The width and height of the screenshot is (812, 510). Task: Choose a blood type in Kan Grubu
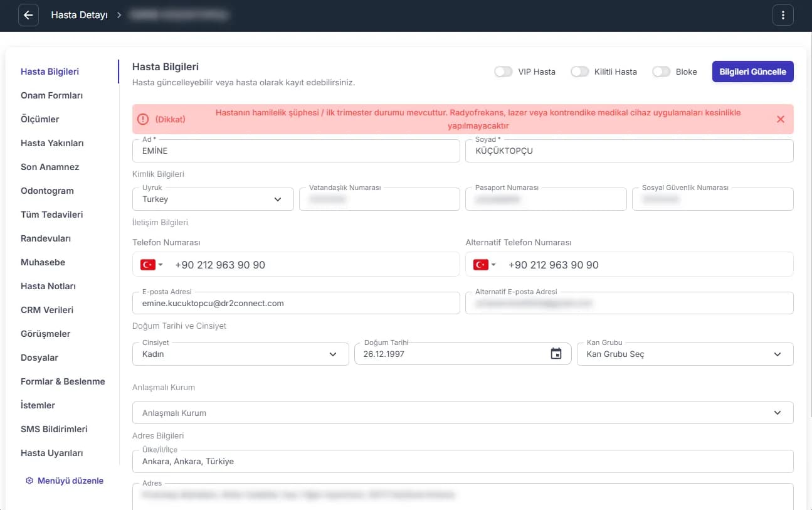point(685,354)
